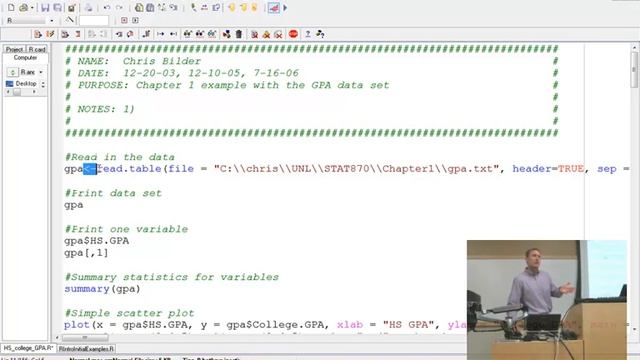Image resolution: width=640 pixels, height=360 pixels.
Task: Click the trash can icon in R toolbar
Action: tap(239, 34)
